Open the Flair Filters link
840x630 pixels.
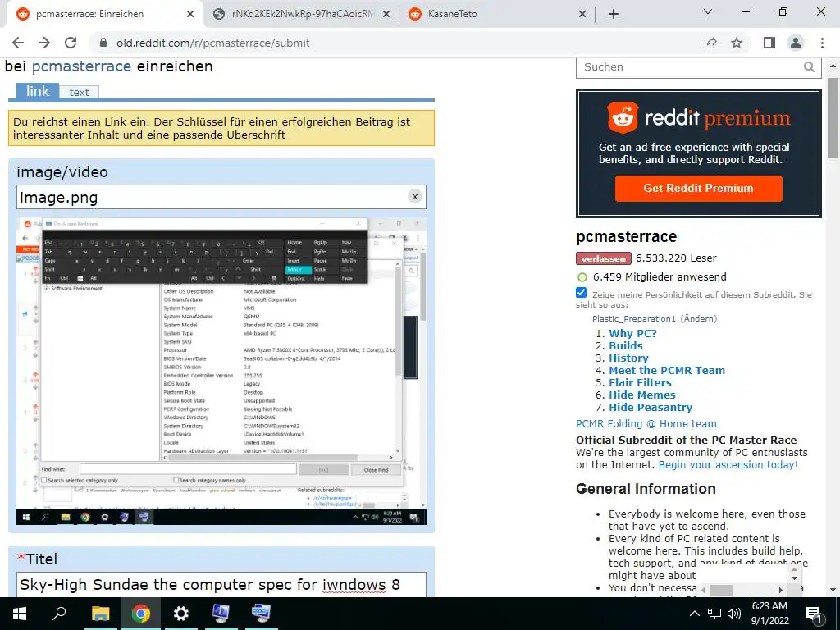tap(640, 382)
